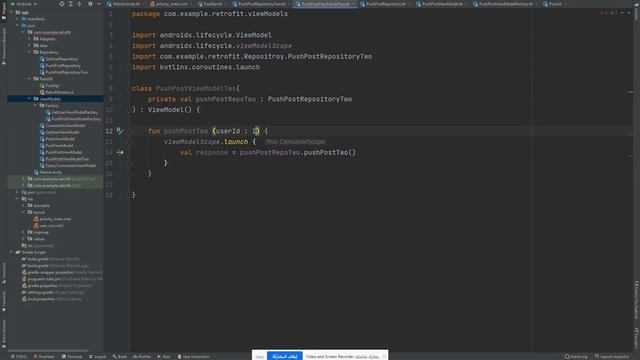
Task: Switch to PushPostViewModel.kt editor tab
Action: point(440,4)
